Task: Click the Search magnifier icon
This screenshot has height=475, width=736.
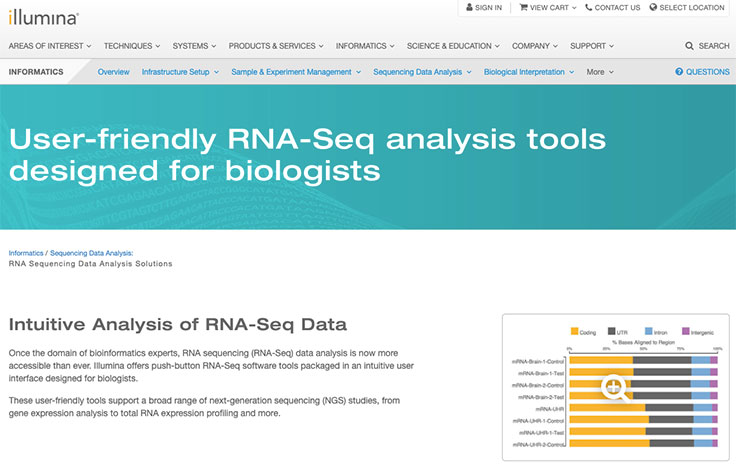Action: pyautogui.click(x=689, y=46)
